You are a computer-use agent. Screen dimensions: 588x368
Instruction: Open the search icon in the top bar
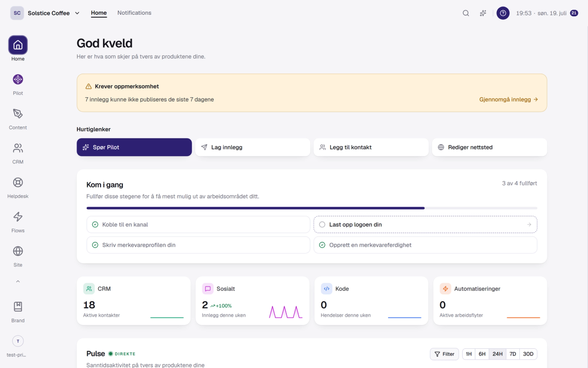[466, 13]
